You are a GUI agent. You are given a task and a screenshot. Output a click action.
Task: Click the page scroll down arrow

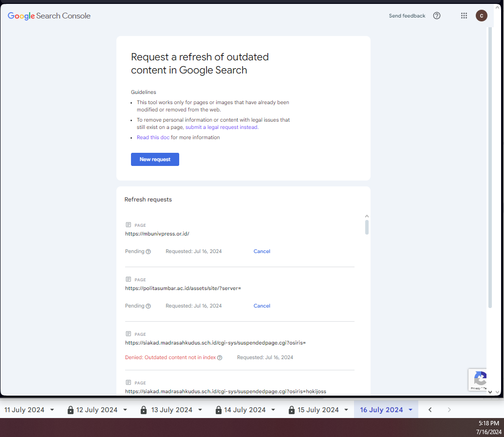click(490, 392)
